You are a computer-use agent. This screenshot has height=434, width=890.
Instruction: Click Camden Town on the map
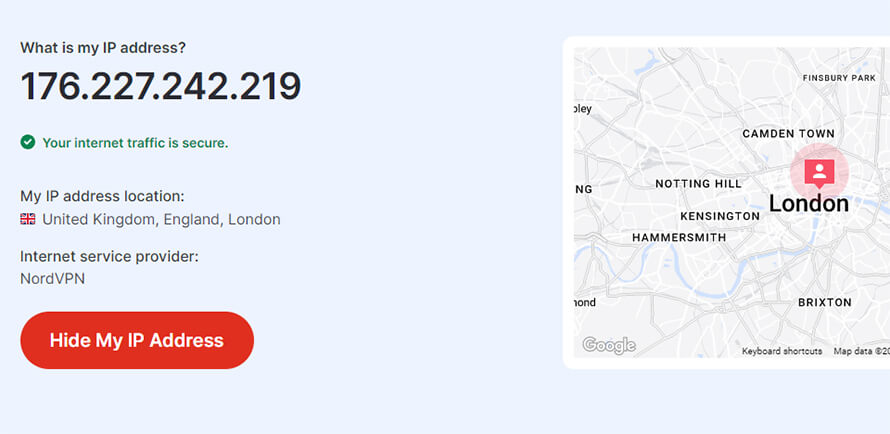[x=788, y=134]
